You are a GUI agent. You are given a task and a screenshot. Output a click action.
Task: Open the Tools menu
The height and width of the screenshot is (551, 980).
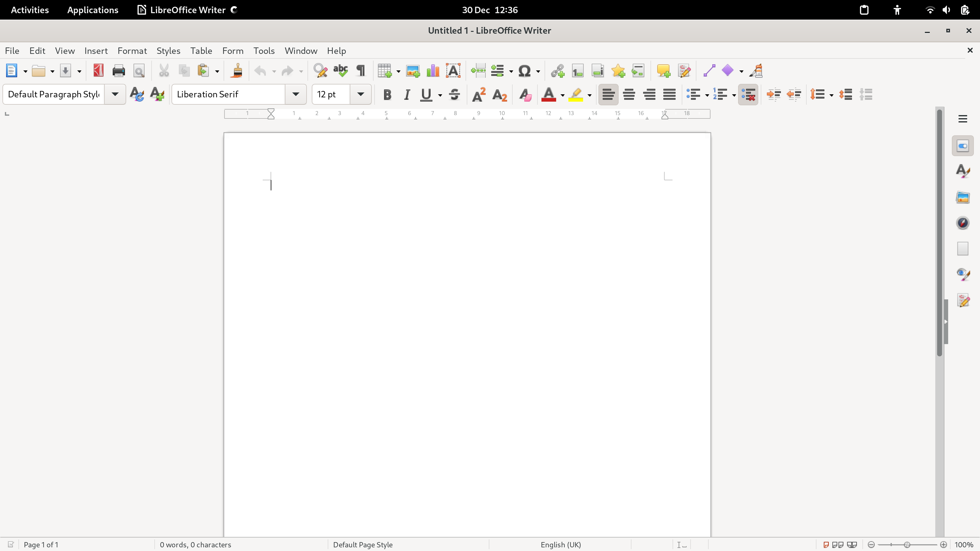click(x=264, y=51)
